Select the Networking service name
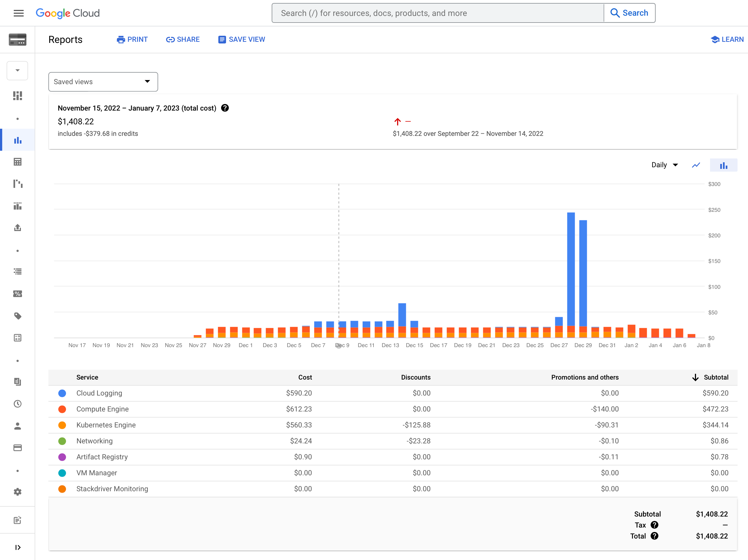This screenshot has height=560, width=748. click(94, 441)
